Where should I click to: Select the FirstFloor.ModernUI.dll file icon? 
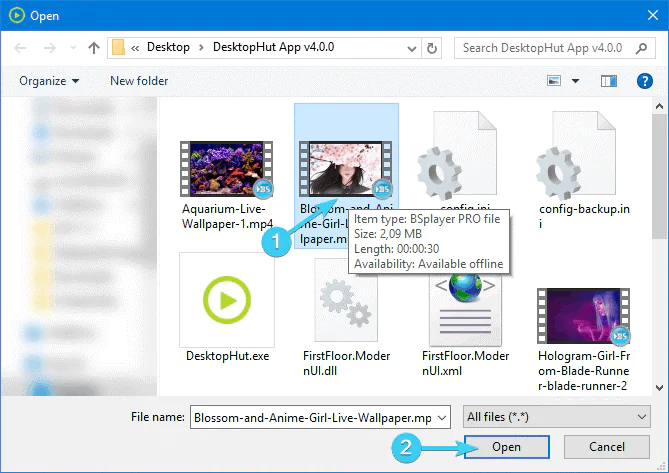click(x=346, y=300)
